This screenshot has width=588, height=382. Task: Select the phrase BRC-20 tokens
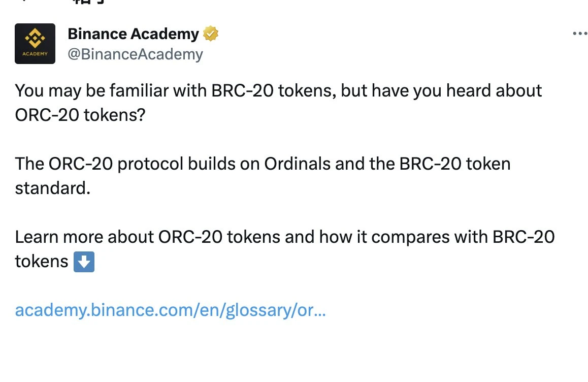(x=266, y=90)
